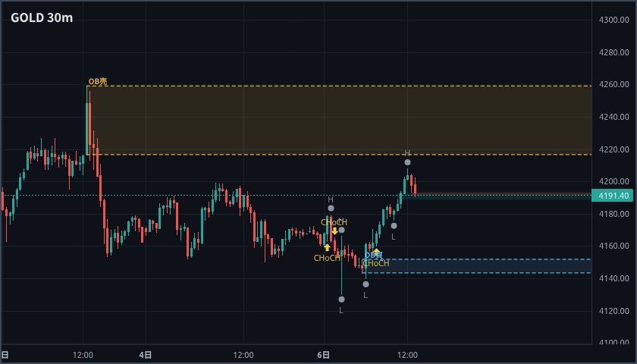Click the yellow down arrow CHoCH signal
Image resolution: width=637 pixels, height=364 pixels.
(x=334, y=231)
